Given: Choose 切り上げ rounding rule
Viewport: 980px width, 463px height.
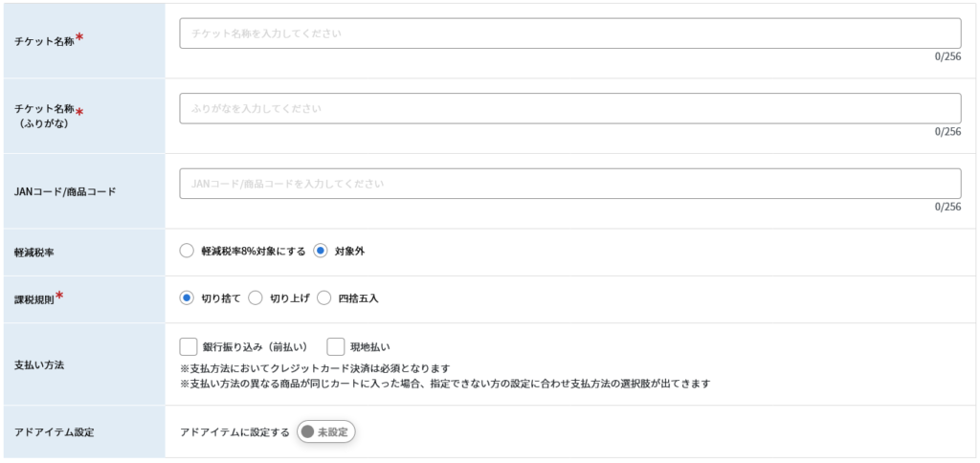Looking at the screenshot, I should click(255, 298).
